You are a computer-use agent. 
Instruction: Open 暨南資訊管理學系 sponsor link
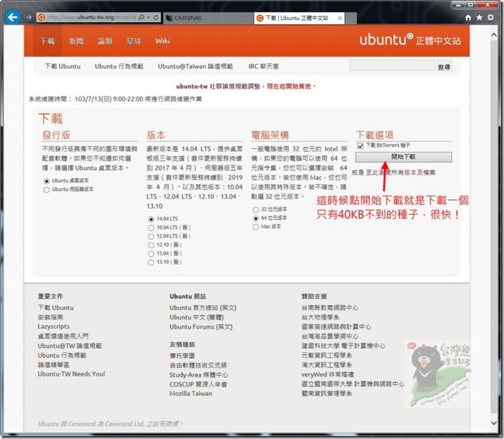[x=327, y=393]
